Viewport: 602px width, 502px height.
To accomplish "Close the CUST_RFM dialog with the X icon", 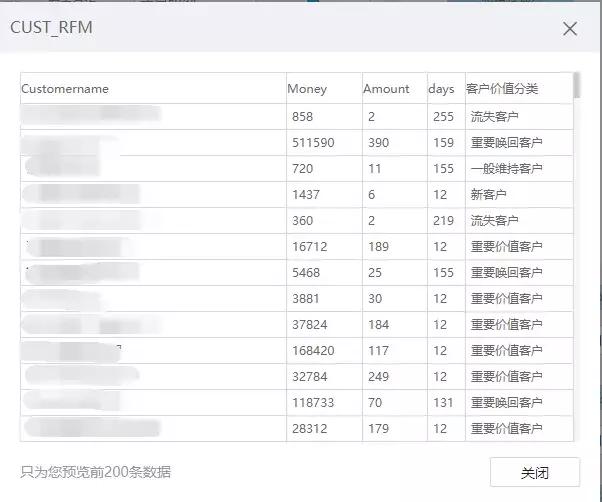I will tap(570, 29).
